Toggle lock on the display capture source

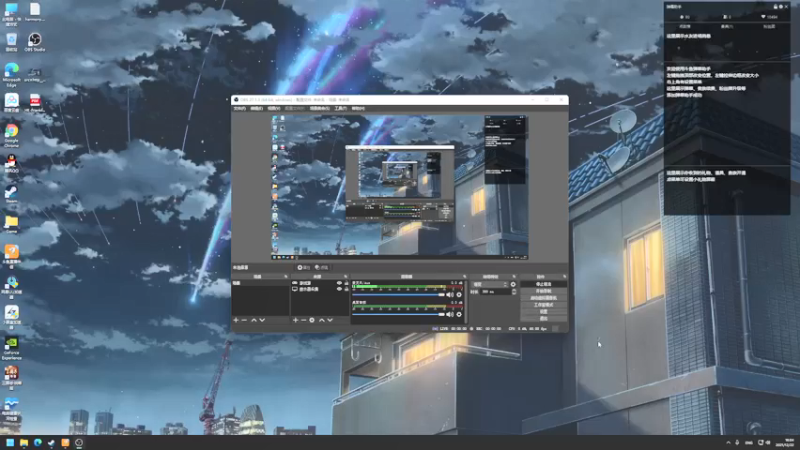pyautogui.click(x=346, y=289)
